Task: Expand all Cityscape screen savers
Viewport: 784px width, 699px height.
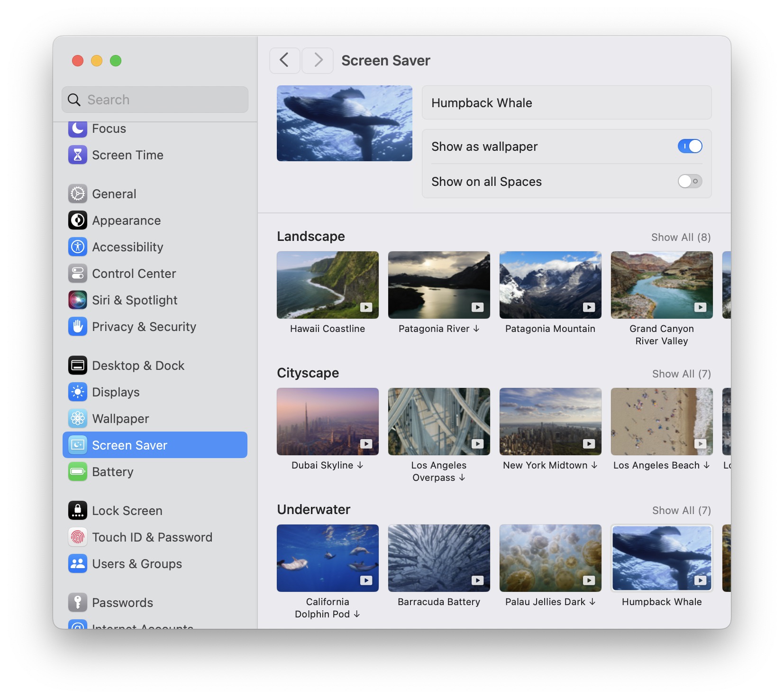Action: pos(681,374)
